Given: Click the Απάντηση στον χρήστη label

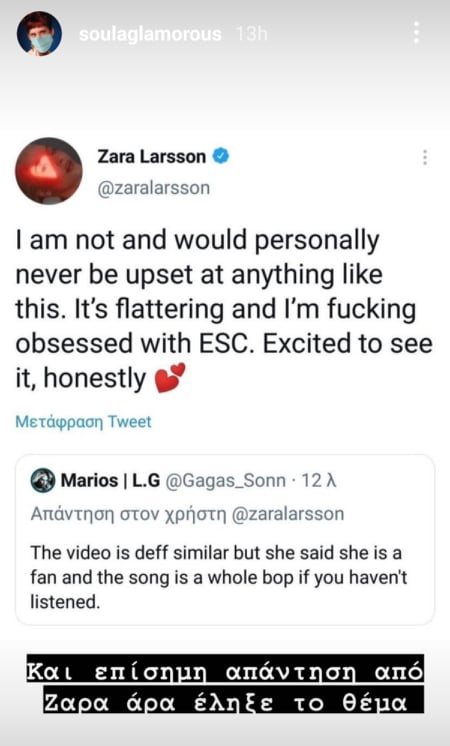Looking at the screenshot, I should (x=128, y=514).
